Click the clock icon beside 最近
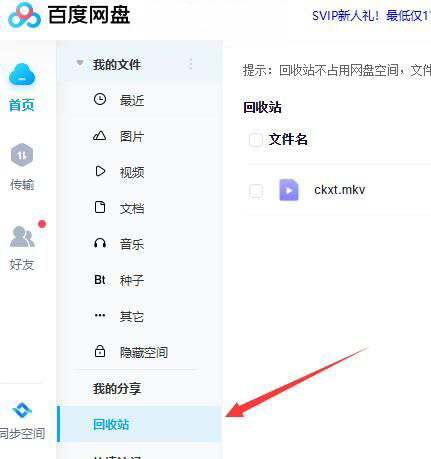 (100, 99)
